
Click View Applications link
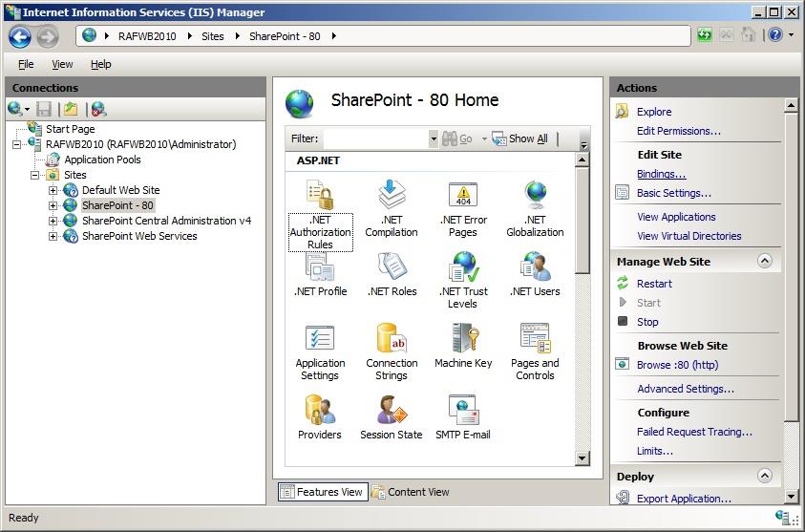coord(676,217)
